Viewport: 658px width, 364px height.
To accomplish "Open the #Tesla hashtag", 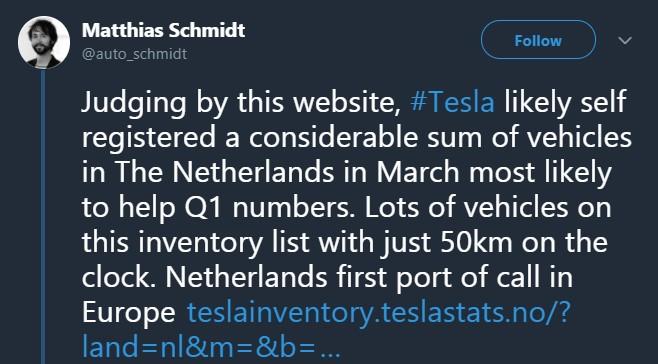I will point(452,102).
